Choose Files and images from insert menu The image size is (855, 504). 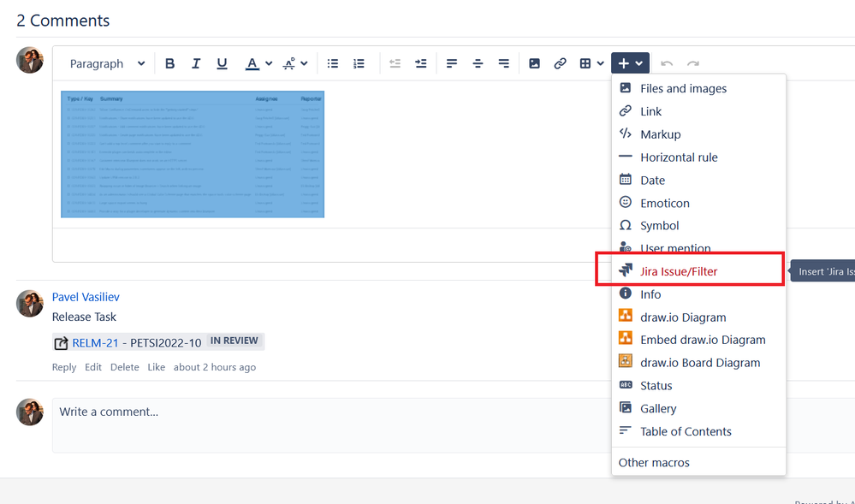pyautogui.click(x=698, y=88)
